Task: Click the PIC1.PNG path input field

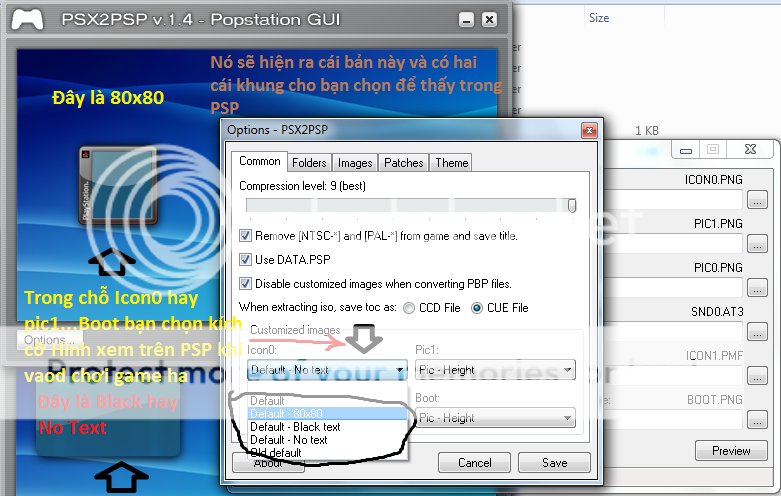Action: [673, 244]
